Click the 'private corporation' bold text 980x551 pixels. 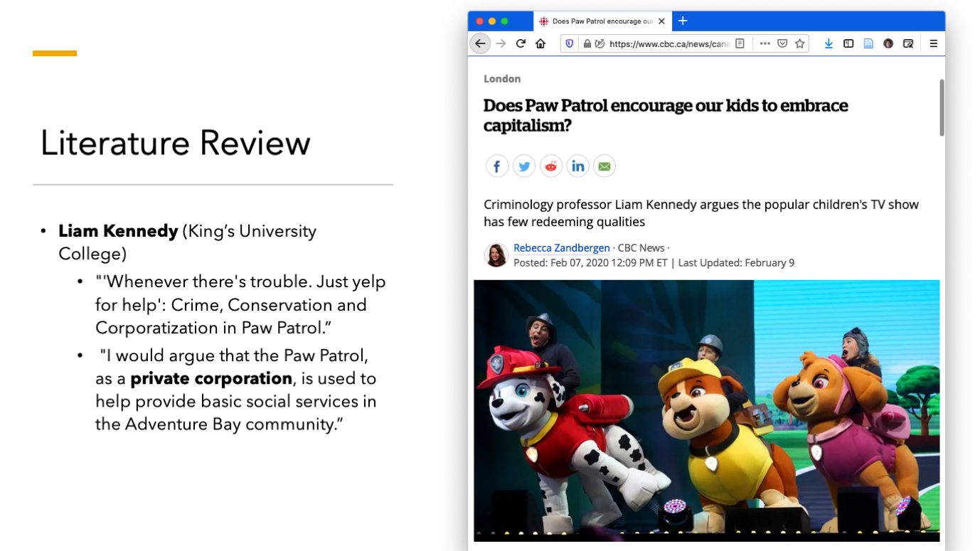[x=211, y=378]
